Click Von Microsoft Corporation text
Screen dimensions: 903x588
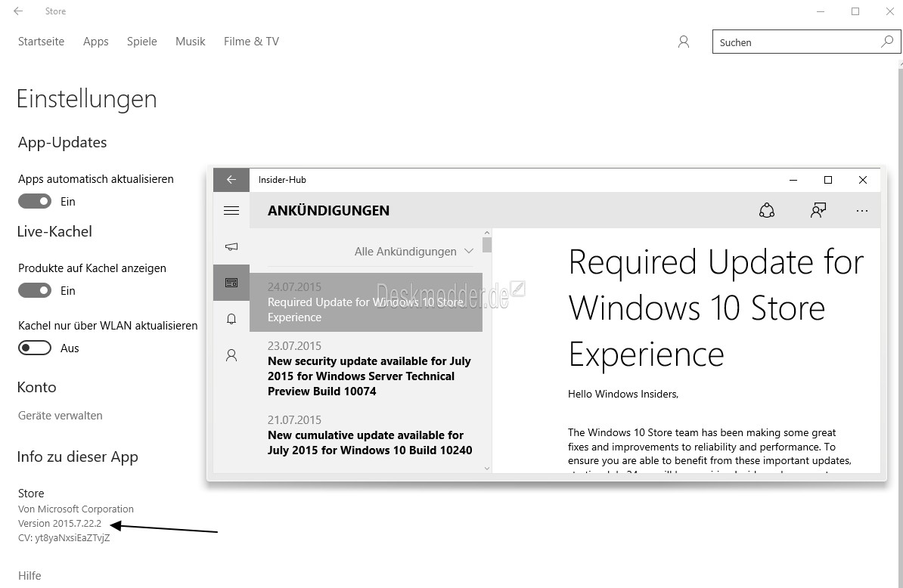(76, 509)
